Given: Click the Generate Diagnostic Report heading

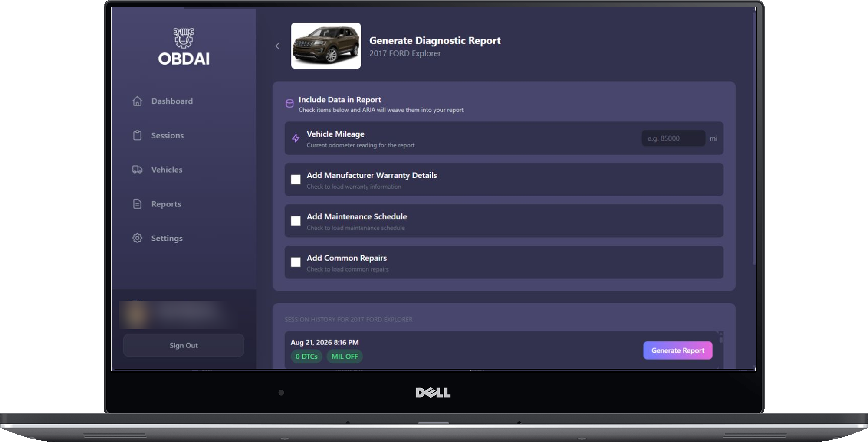Looking at the screenshot, I should click(435, 40).
